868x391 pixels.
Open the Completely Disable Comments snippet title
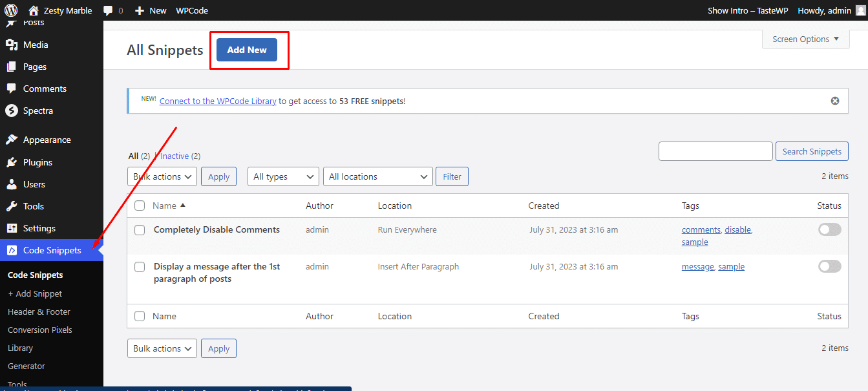(x=217, y=229)
